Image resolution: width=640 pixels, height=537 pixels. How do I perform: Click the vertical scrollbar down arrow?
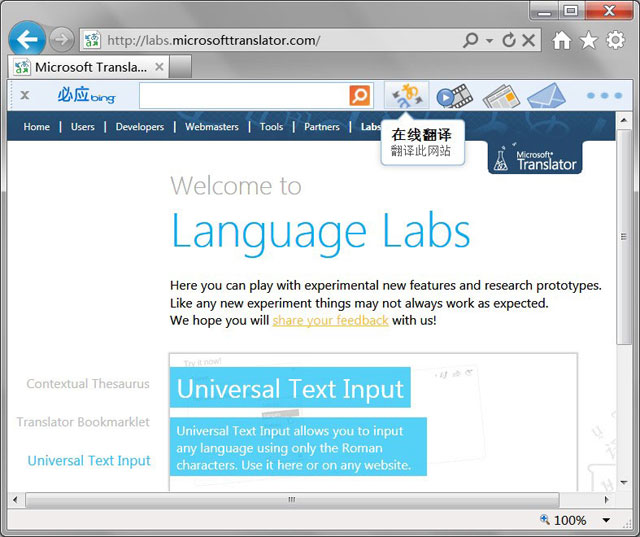pos(624,482)
